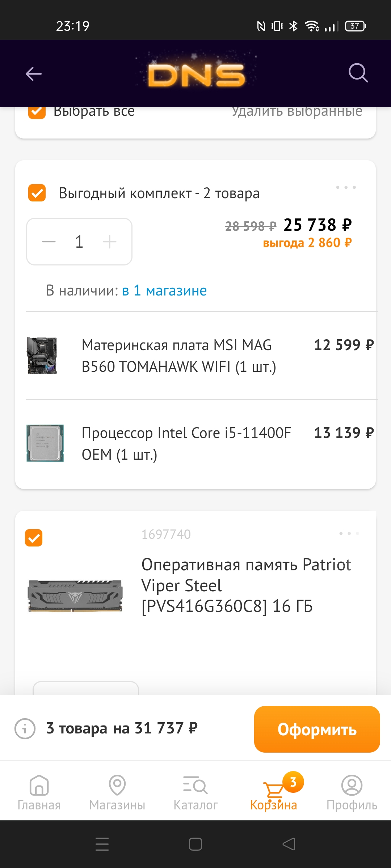
Task: Deselect the Выгодный комплект bundle checkbox
Action: tap(37, 193)
